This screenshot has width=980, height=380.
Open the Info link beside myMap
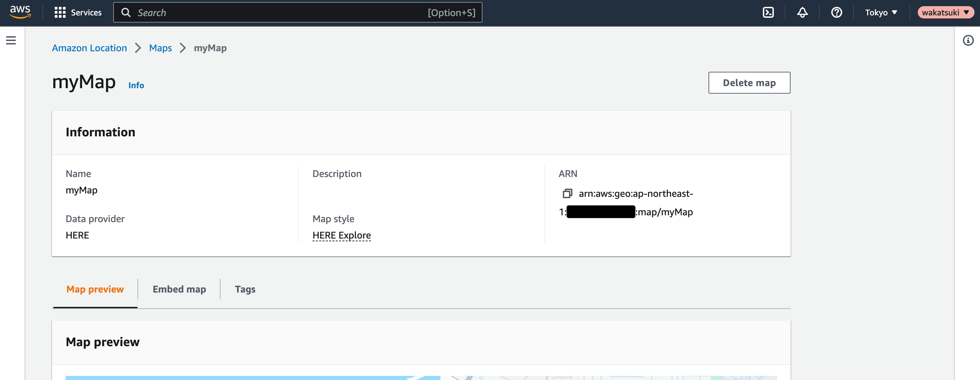136,85
